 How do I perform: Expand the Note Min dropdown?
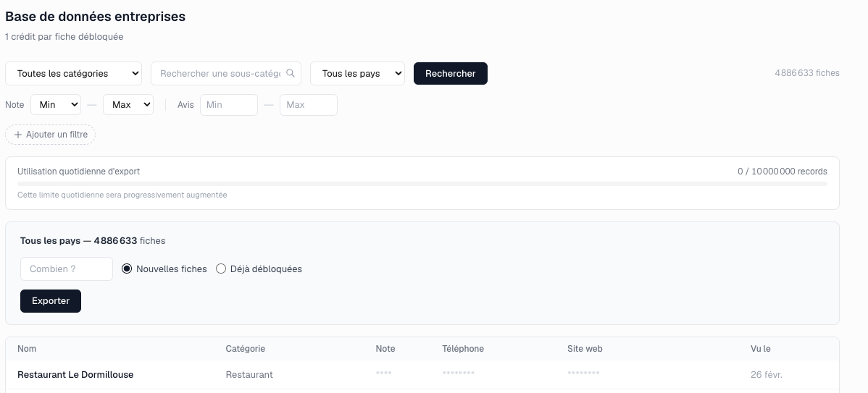tap(56, 104)
